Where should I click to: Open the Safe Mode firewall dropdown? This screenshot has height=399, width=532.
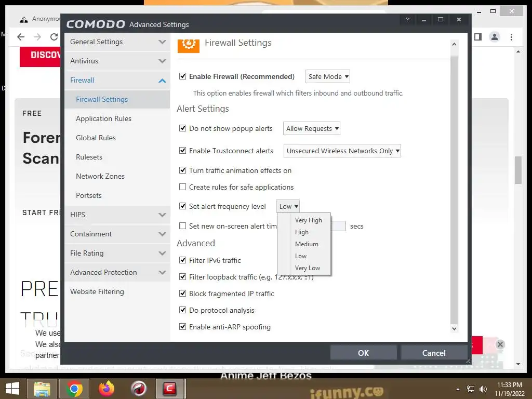[x=327, y=76]
